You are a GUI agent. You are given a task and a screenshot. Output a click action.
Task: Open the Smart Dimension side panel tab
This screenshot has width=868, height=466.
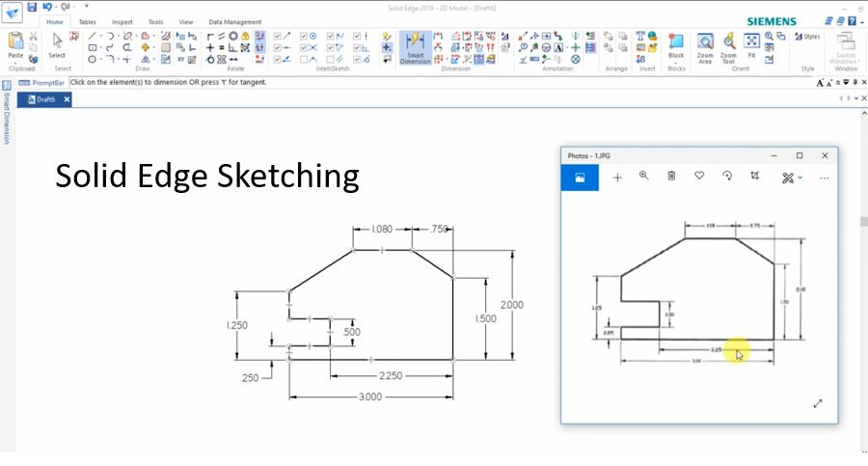[x=7, y=113]
